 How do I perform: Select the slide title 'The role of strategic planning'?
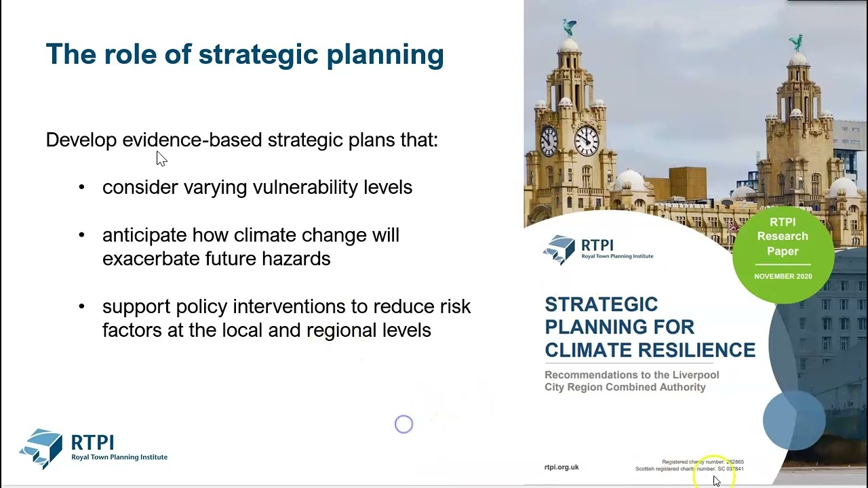pos(245,54)
